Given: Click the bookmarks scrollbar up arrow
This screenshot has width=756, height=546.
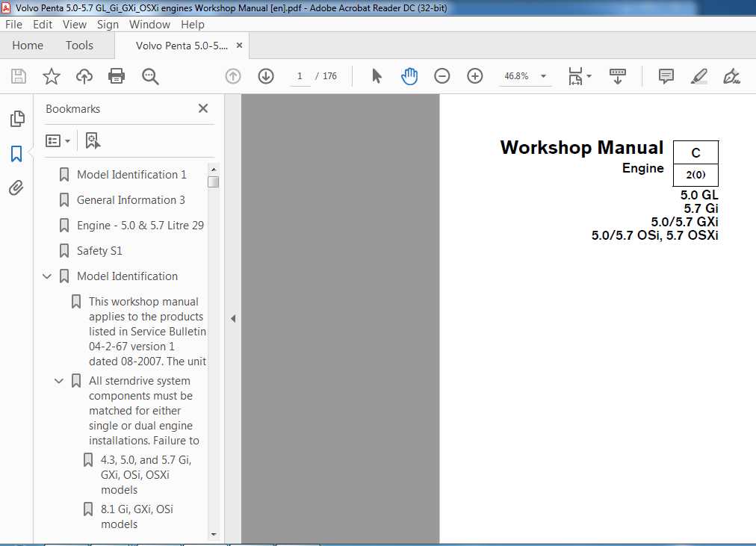Looking at the screenshot, I should [214, 170].
